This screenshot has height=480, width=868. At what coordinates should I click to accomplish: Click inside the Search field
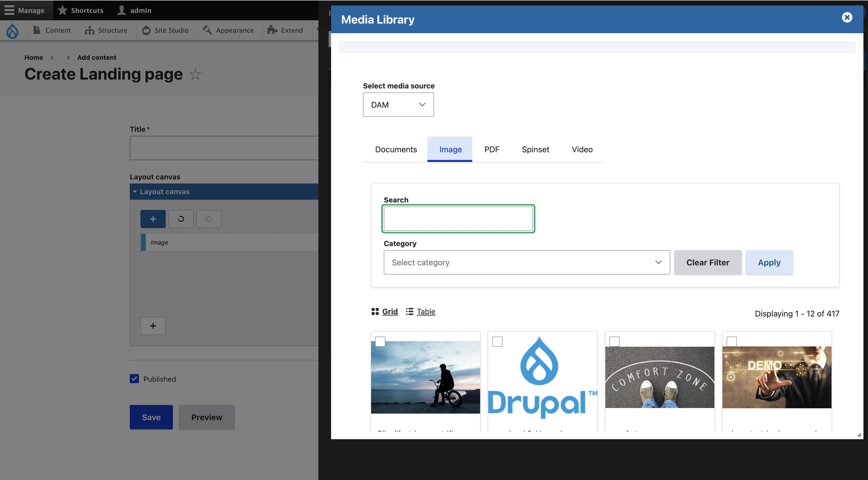[x=458, y=219]
